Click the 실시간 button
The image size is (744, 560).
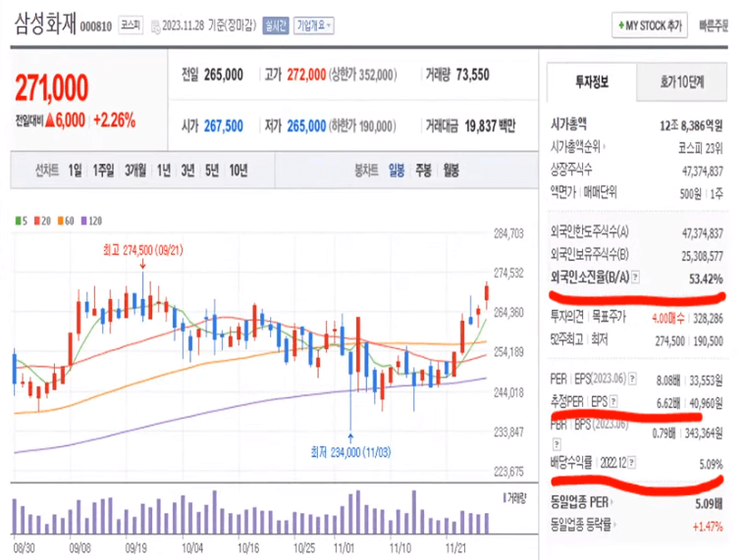[x=276, y=25]
